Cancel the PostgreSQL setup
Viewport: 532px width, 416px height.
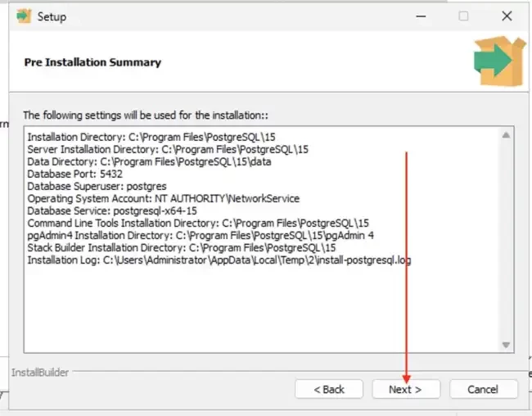[483, 389]
